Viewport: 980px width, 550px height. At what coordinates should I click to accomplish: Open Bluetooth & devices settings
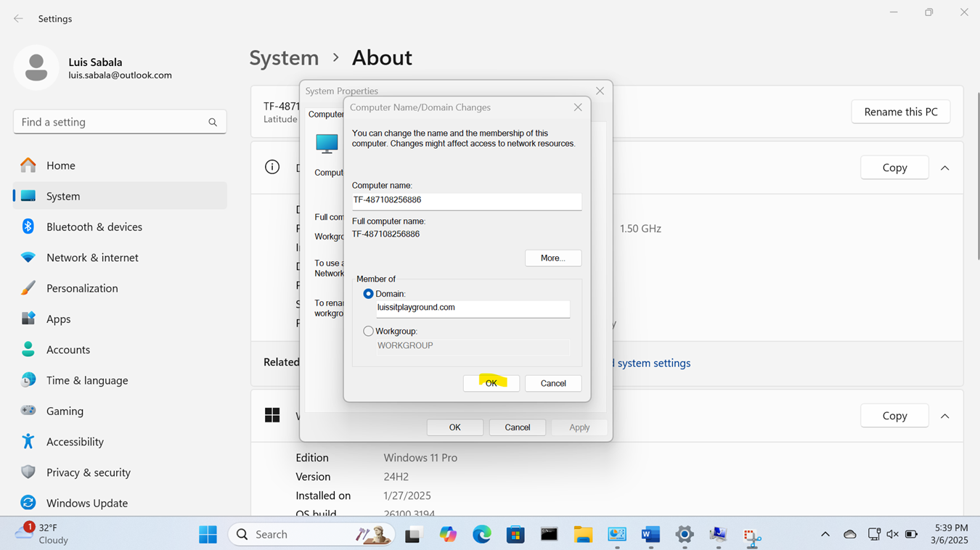(120, 227)
